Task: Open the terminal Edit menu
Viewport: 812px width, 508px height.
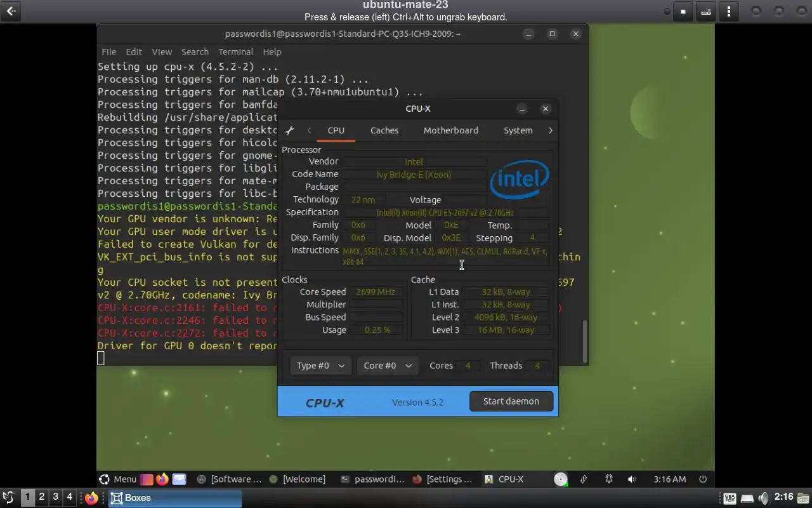Action: [134, 51]
